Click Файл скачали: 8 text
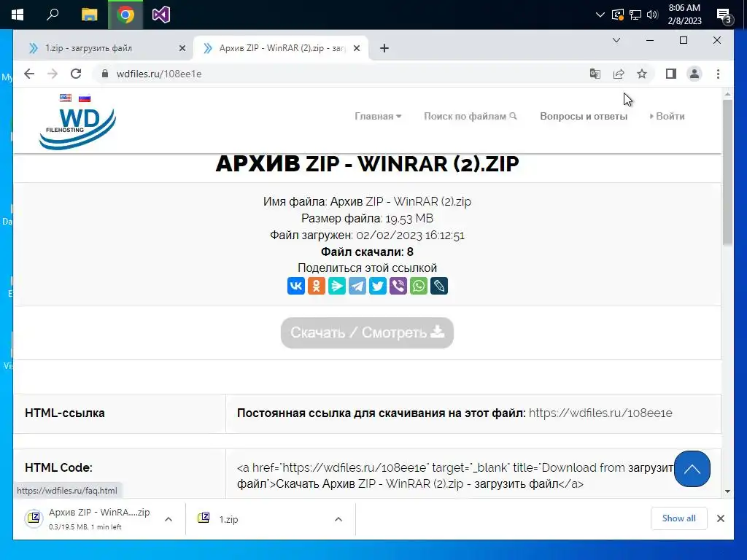This screenshot has height=560, width=747. point(367,252)
